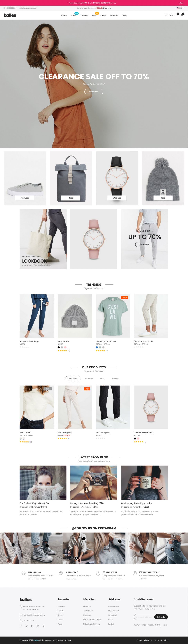Open the Instagram footer icon
188x644 pixels.
click(x=38, y=626)
